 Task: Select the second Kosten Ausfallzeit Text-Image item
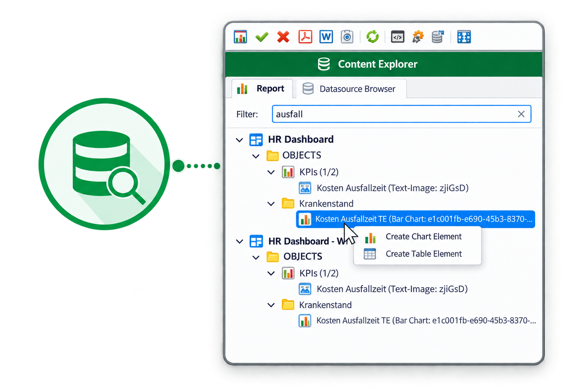[383, 289]
